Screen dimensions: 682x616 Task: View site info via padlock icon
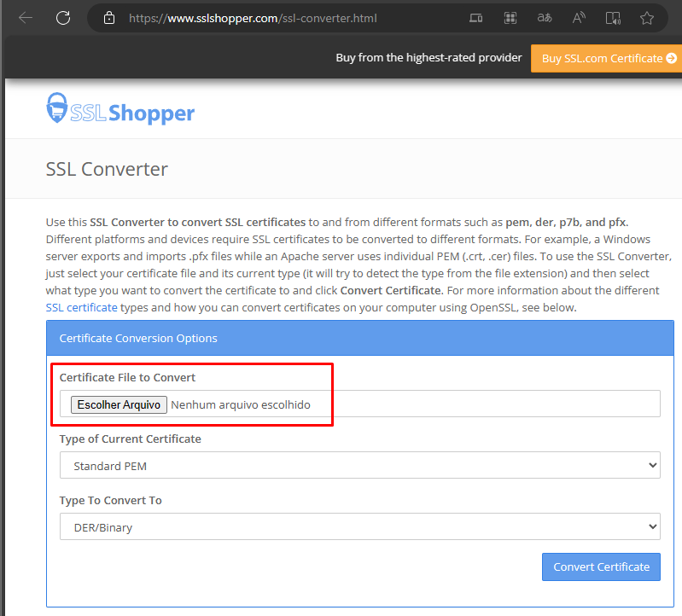tap(109, 18)
